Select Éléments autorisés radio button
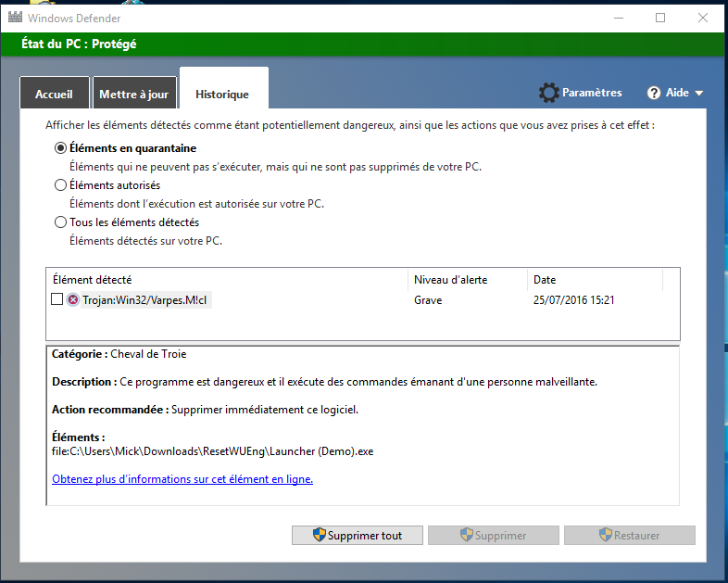Screen dimensions: 728x583 click(61, 185)
